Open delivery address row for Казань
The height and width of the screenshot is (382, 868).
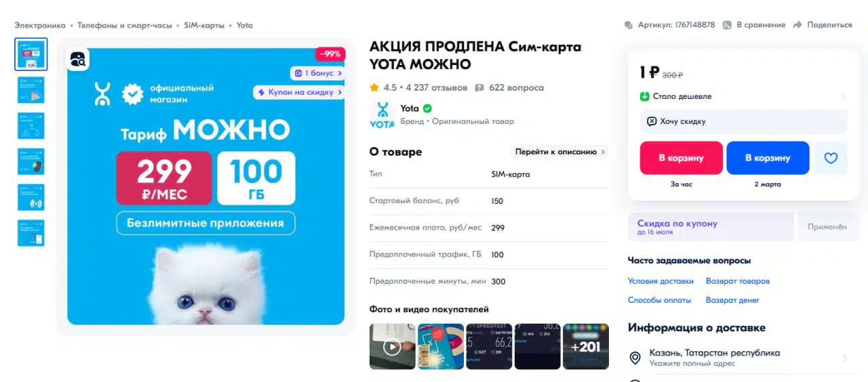click(x=743, y=358)
